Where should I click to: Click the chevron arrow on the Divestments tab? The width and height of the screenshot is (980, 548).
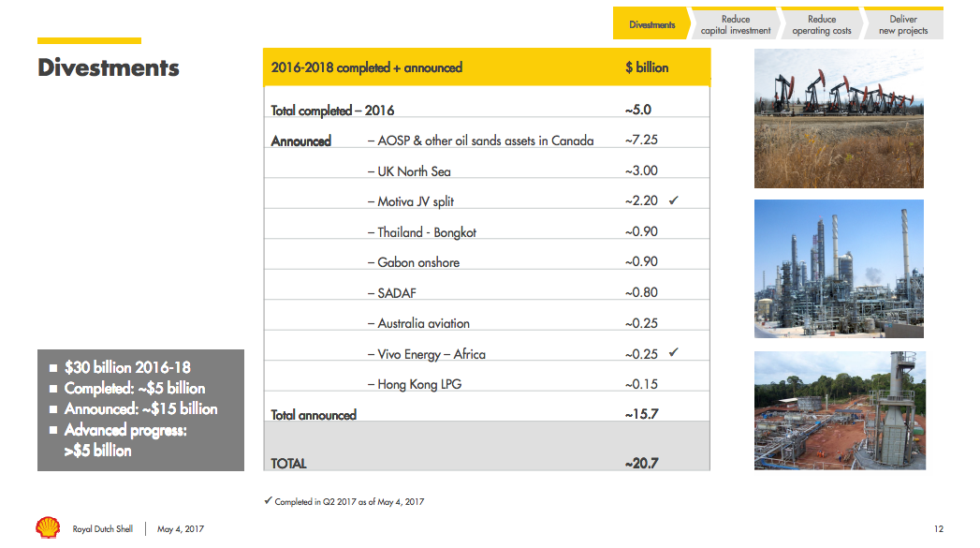click(x=691, y=22)
